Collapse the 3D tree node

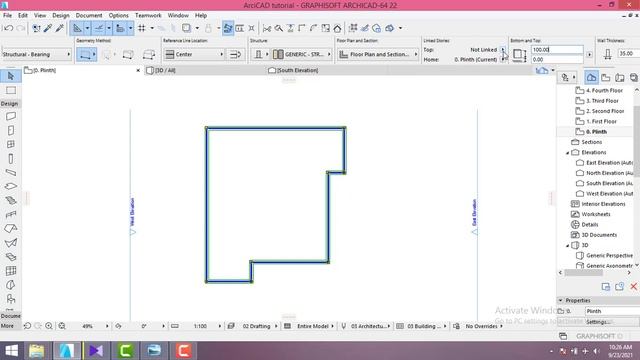coord(567,246)
